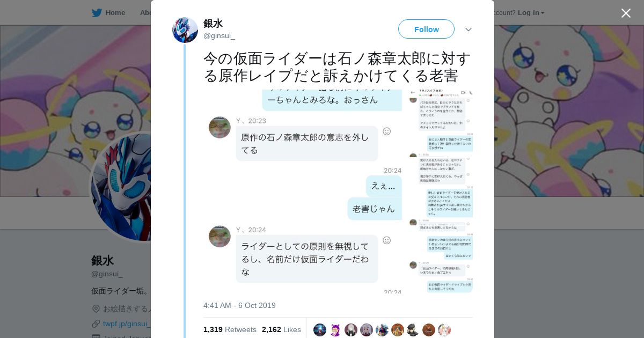Open the third liker avatar
The width and height of the screenshot is (644, 338).
pos(351,330)
